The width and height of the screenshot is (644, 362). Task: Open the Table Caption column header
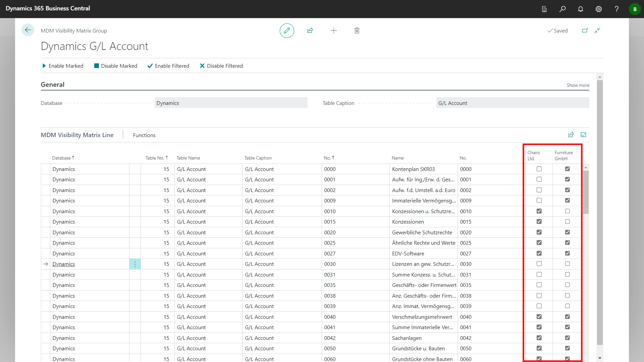click(x=258, y=158)
